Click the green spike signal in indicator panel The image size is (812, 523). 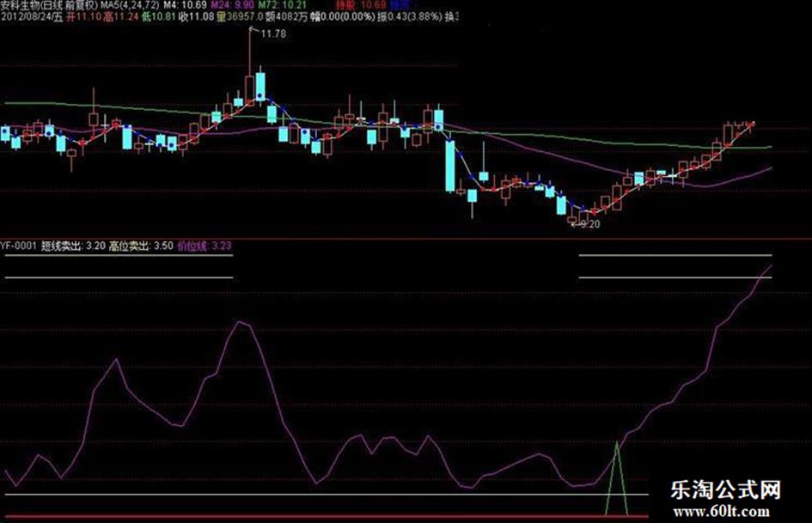[x=617, y=479]
